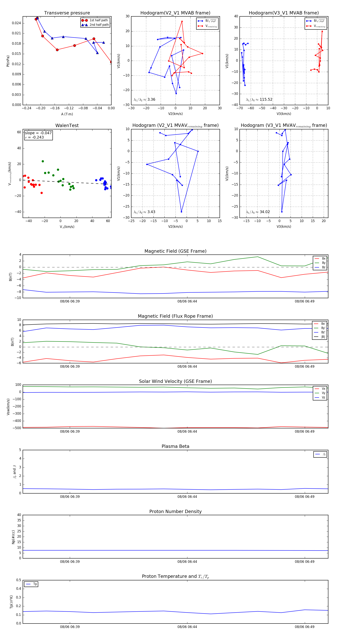This screenshot has width=351, height=644.
Task: Click the λ1/λ2 ≈ 3.36 annotation
Action: pyautogui.click(x=144, y=100)
